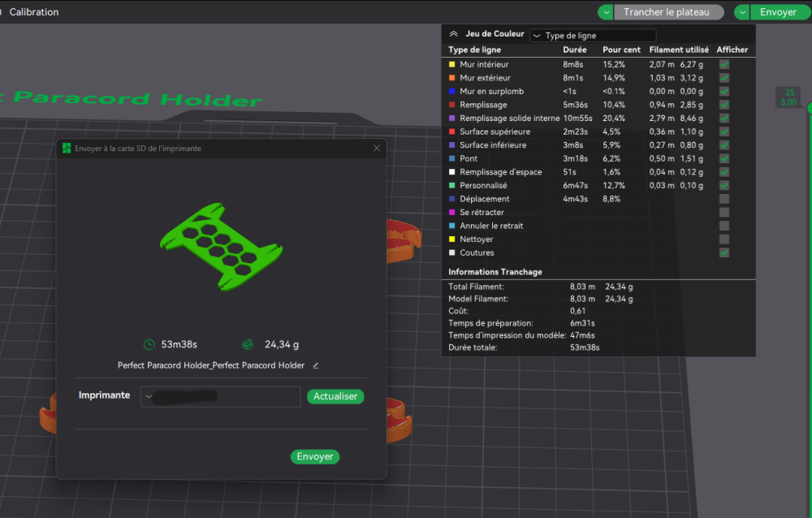This screenshot has width=812, height=518.
Task: Click the 'Pont' row label in the legend
Action: 469,158
